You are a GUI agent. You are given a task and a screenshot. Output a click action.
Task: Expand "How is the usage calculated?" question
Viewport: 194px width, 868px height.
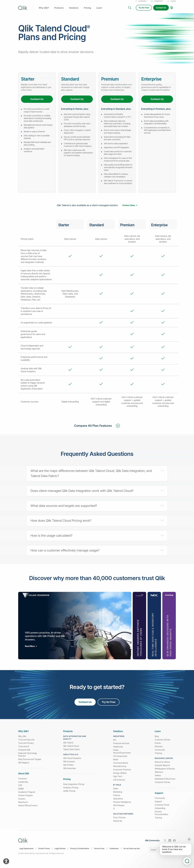97,535
